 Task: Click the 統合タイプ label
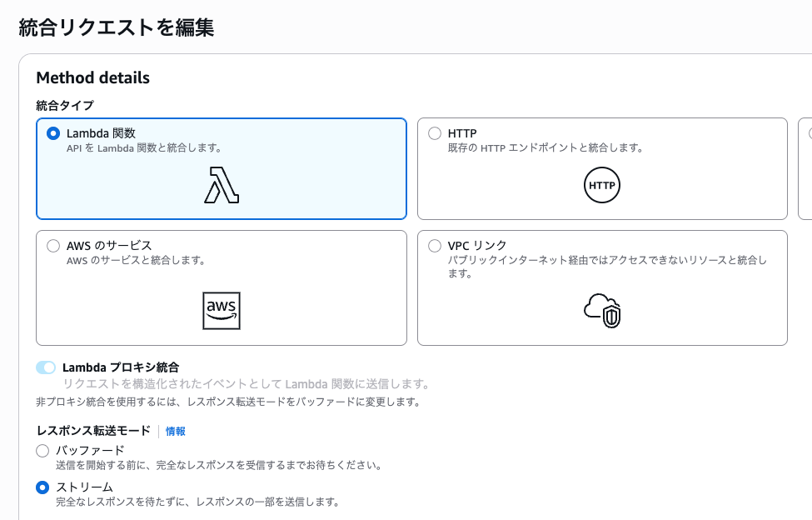(65, 106)
